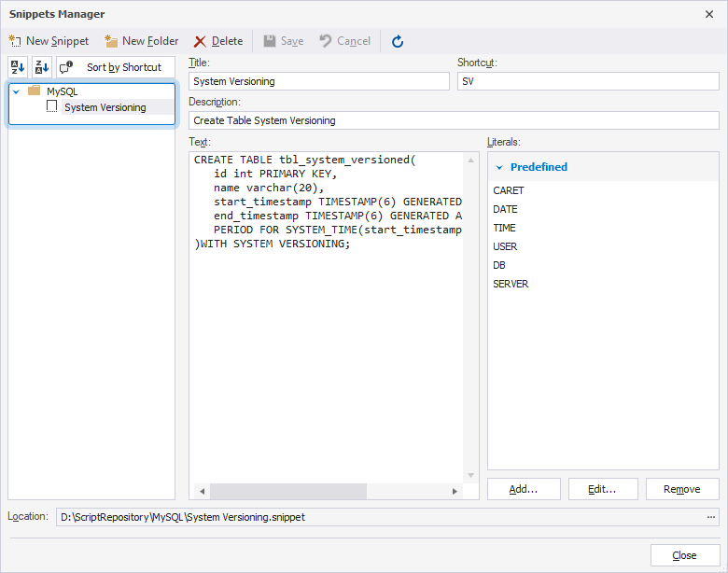Click into the Shortcut field containing SV
The height and width of the screenshot is (573, 728).
(588, 81)
